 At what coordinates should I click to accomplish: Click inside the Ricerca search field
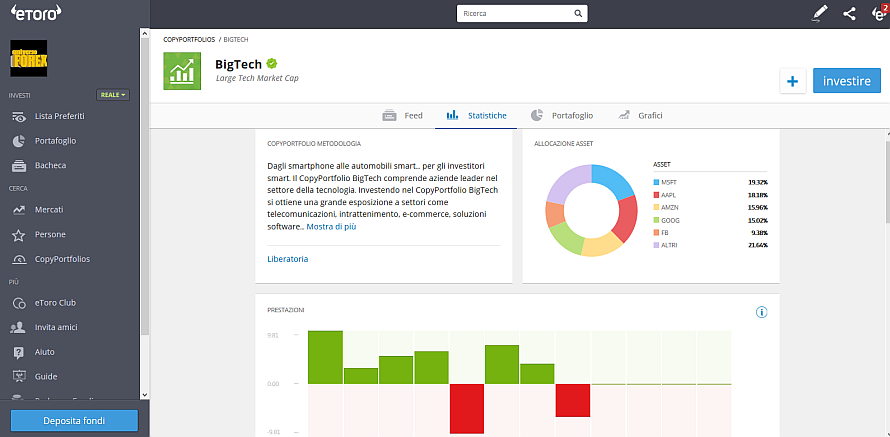[x=515, y=15]
